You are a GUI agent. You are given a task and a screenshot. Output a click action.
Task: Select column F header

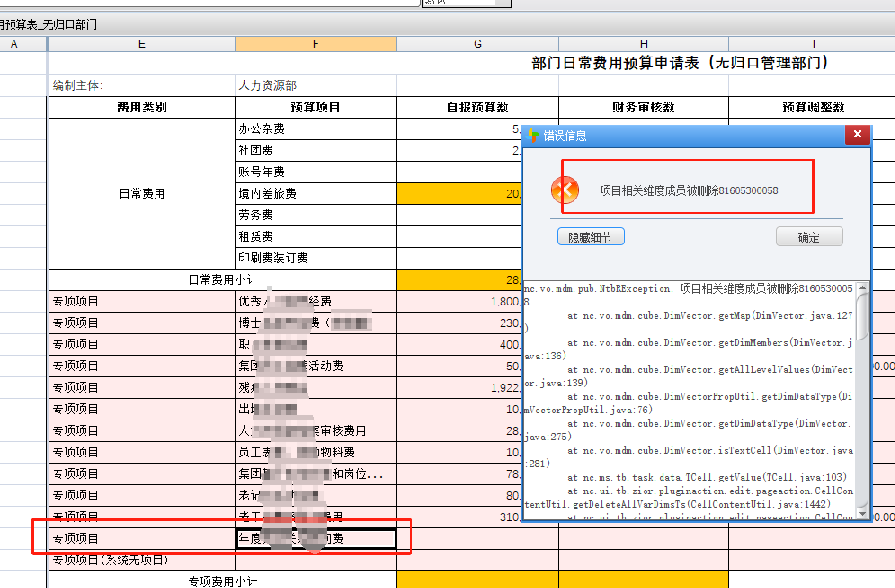click(x=316, y=44)
